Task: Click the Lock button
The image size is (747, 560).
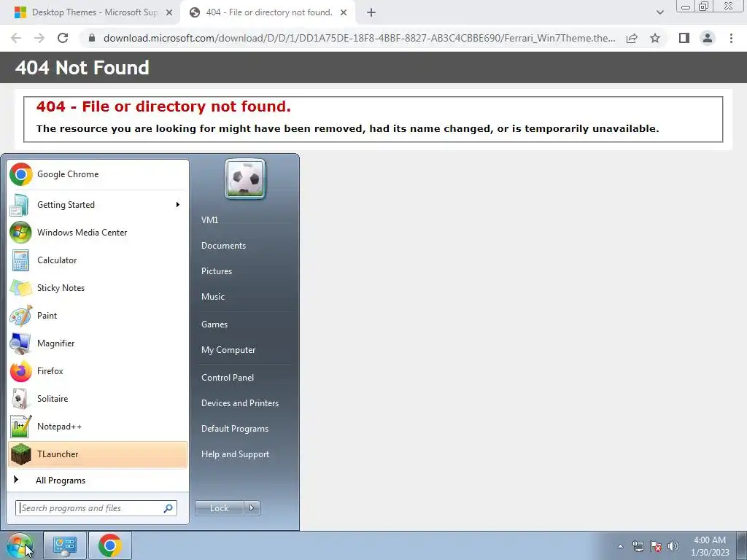Action: 220,508
